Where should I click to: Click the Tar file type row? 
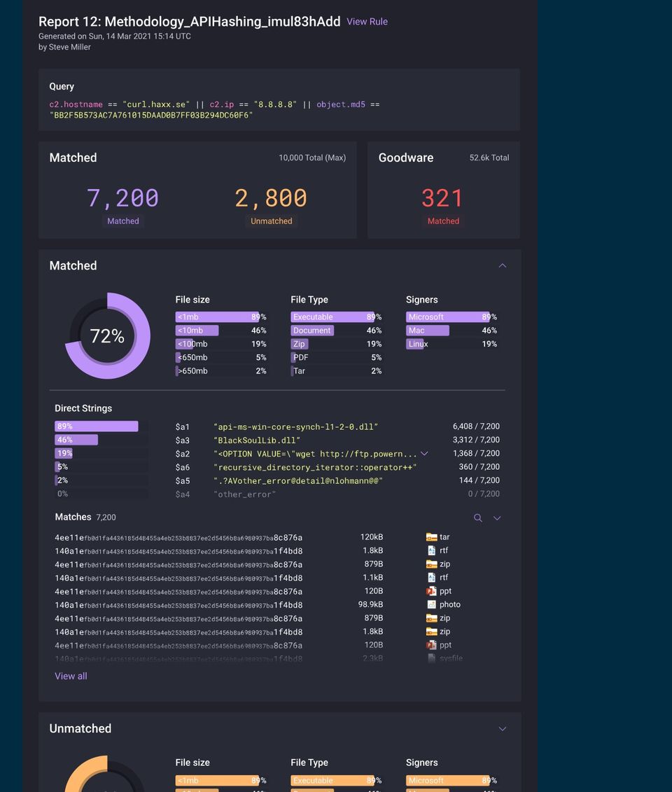coord(336,370)
